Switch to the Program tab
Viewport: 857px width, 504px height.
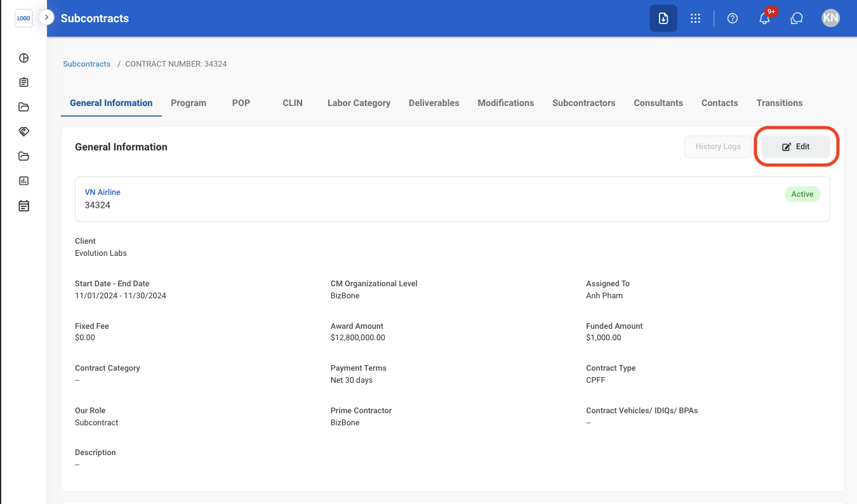click(189, 103)
